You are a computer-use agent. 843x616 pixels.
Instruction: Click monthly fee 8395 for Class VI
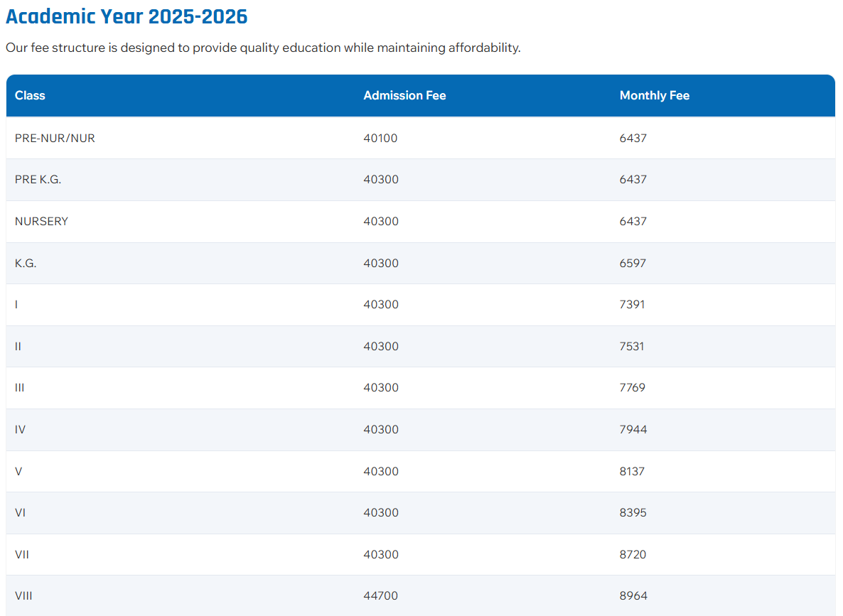[x=633, y=512]
